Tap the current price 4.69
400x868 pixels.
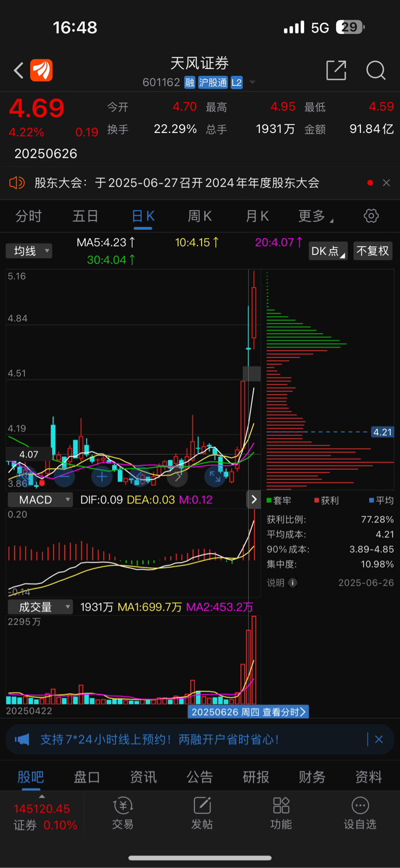(x=36, y=108)
